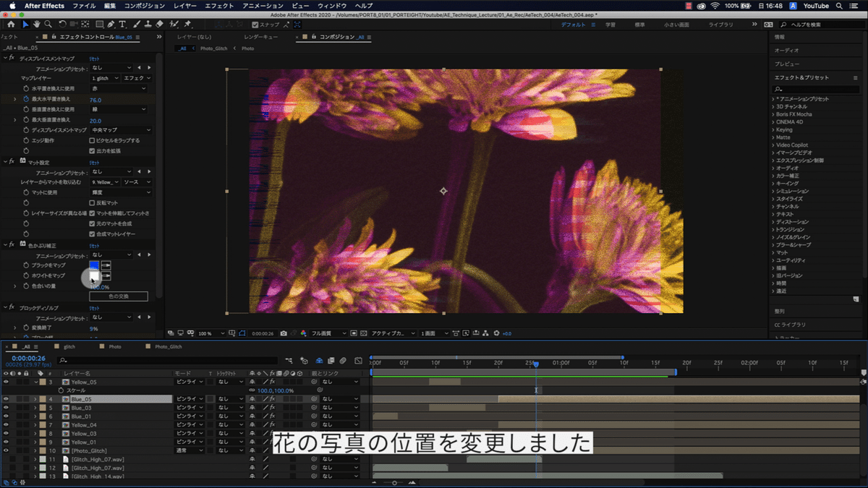Uncheck 出力を拡張 checkbox

pyautogui.click(x=91, y=150)
